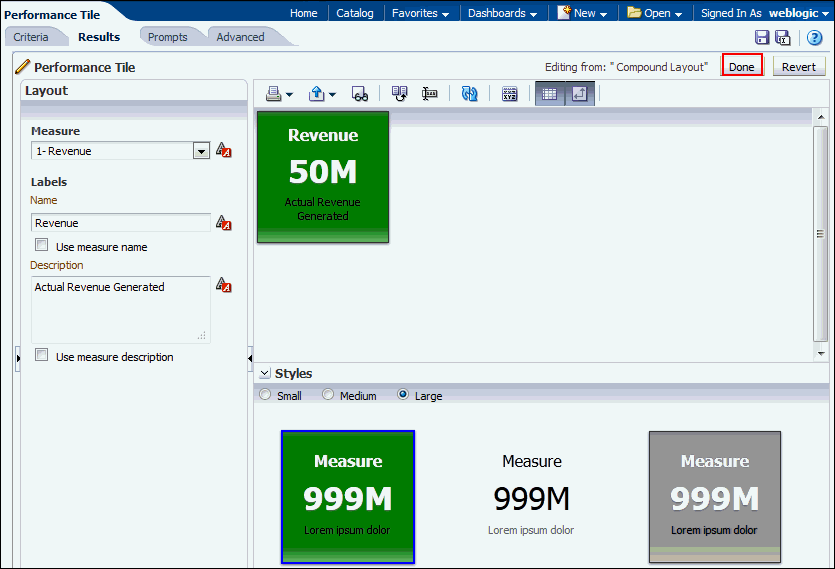The height and width of the screenshot is (569, 835).
Task: Click the Export this analysis icon
Action: (x=317, y=94)
